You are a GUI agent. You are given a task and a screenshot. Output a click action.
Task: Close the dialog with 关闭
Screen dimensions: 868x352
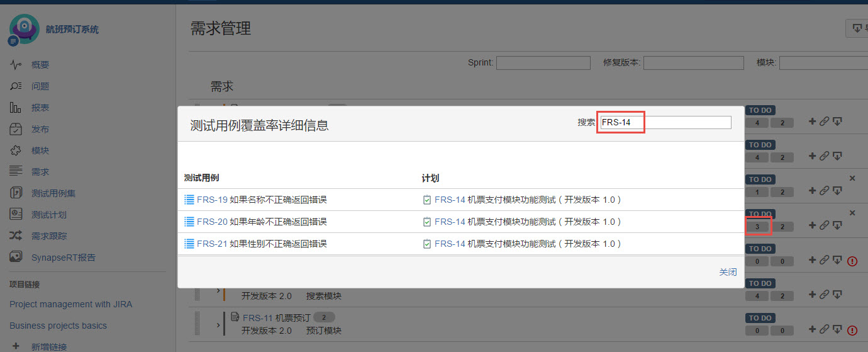[x=728, y=272]
